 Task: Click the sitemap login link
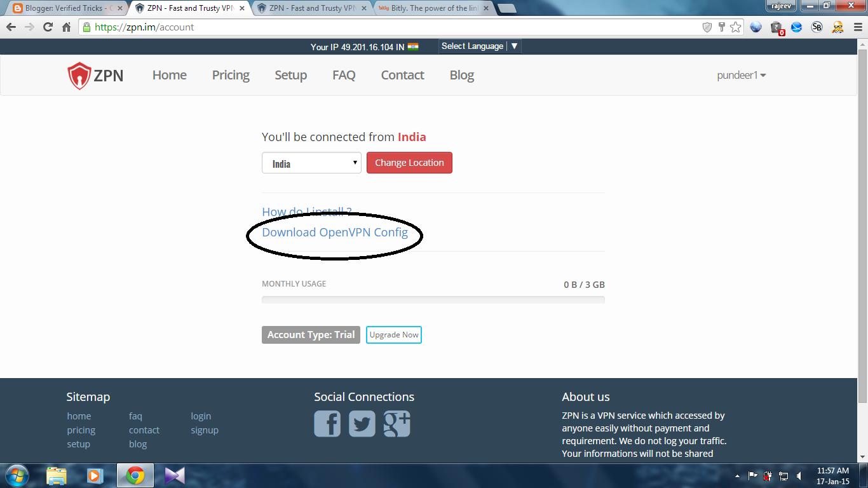[x=201, y=416]
